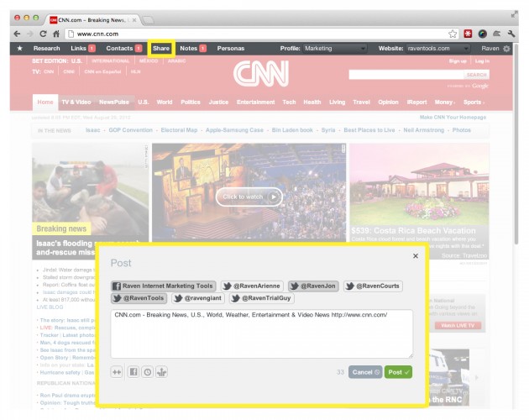
Task: Close the Post dialog with the X
Action: click(416, 256)
